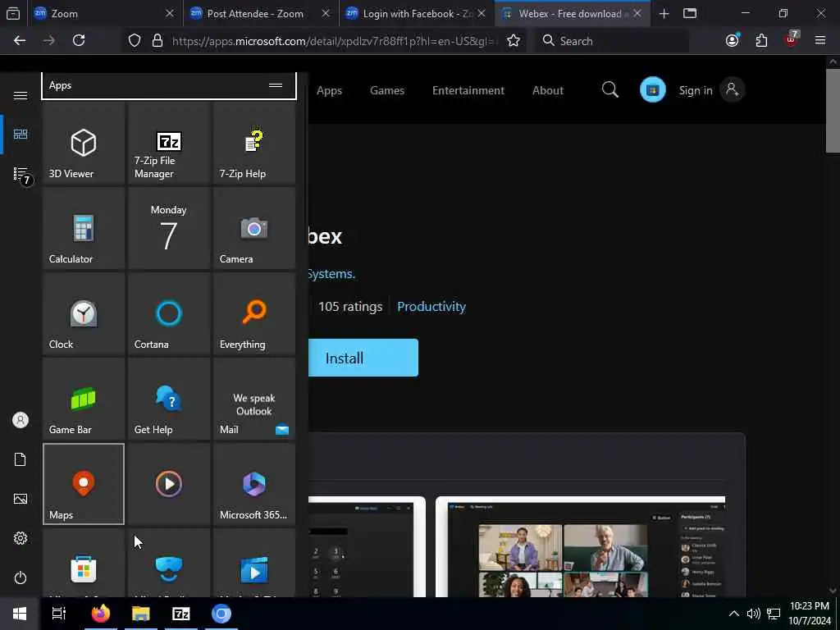Launch the Maps app tile
Screen dimensions: 840x630
(x=84, y=484)
